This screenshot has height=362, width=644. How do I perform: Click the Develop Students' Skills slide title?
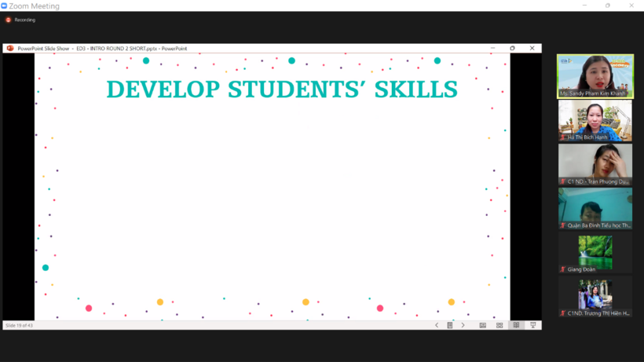pos(282,90)
